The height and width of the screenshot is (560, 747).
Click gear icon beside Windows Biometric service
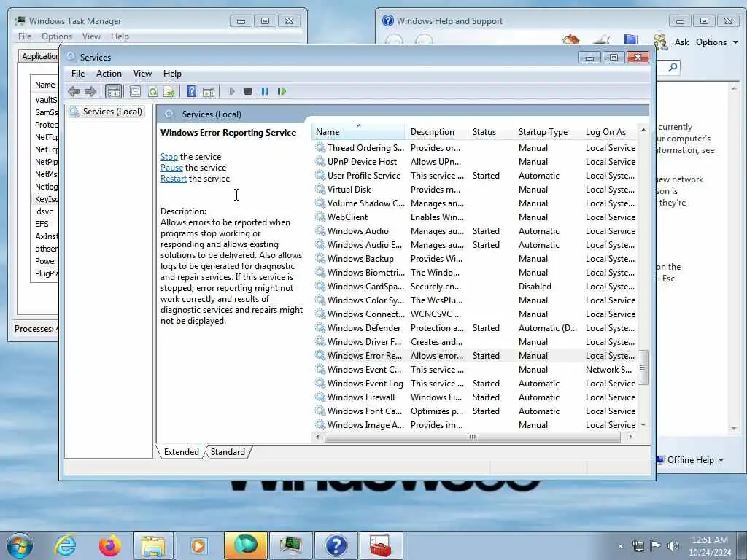(x=320, y=273)
